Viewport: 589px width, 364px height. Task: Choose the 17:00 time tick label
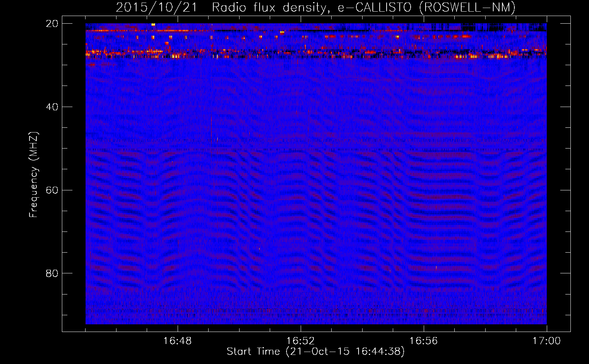click(x=547, y=341)
